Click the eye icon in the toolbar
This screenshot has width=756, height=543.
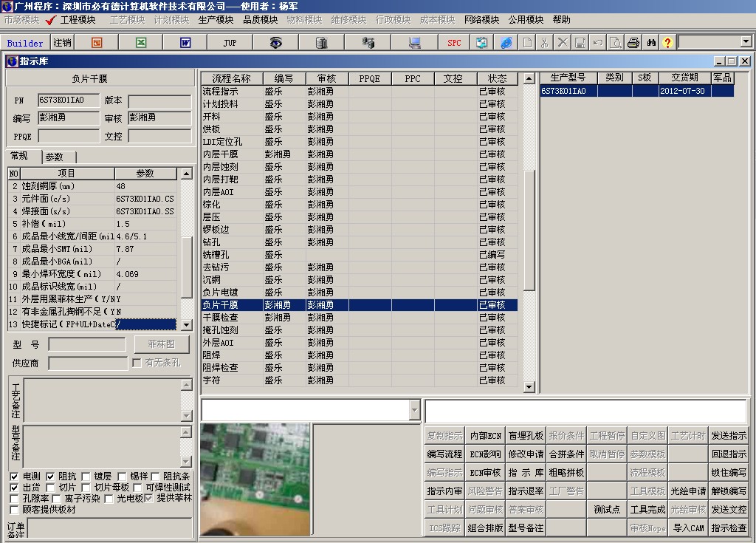point(275,42)
